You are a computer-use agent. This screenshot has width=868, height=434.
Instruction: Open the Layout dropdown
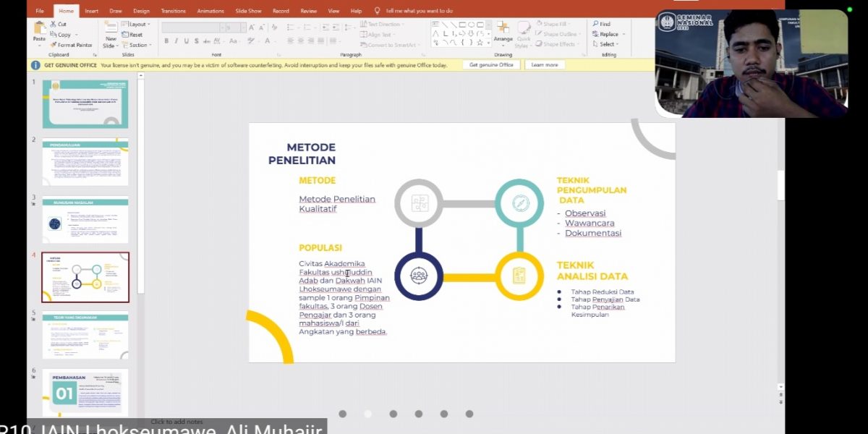[135, 24]
